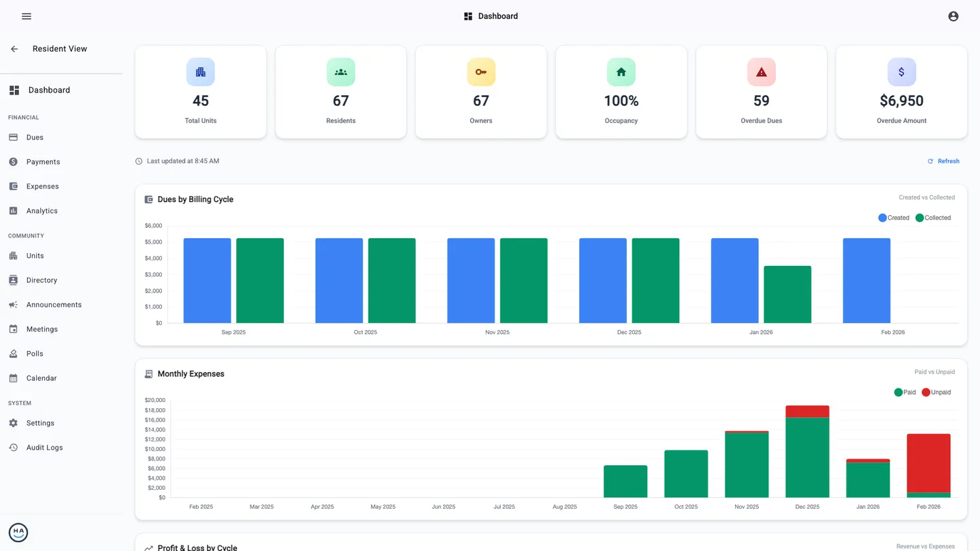Toggle the Paid series in expenses legend
The height and width of the screenshot is (551, 980).
click(x=905, y=393)
